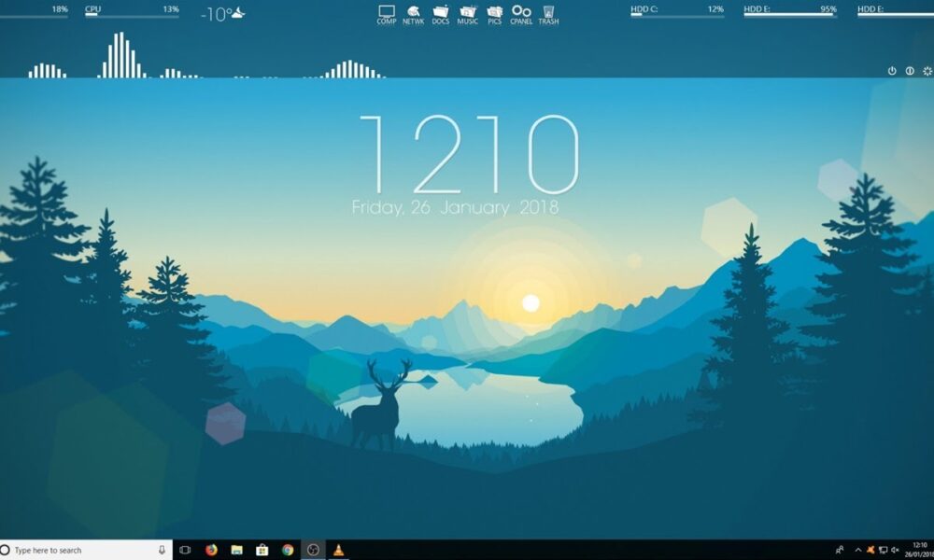Click the circular info widget icon

coord(911,70)
